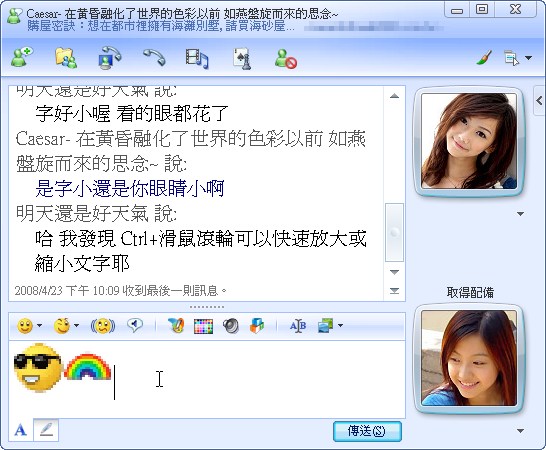Change the window color scheme with paintbrush

click(x=484, y=58)
